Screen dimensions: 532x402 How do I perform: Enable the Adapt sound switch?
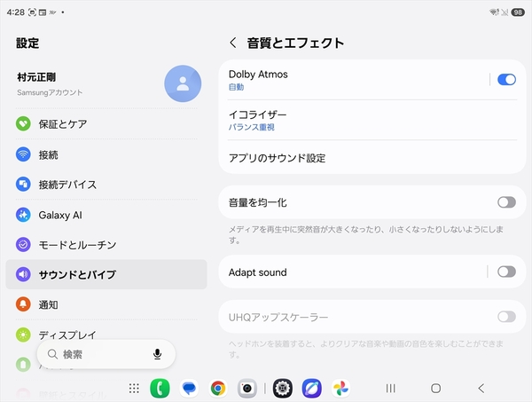click(x=506, y=272)
